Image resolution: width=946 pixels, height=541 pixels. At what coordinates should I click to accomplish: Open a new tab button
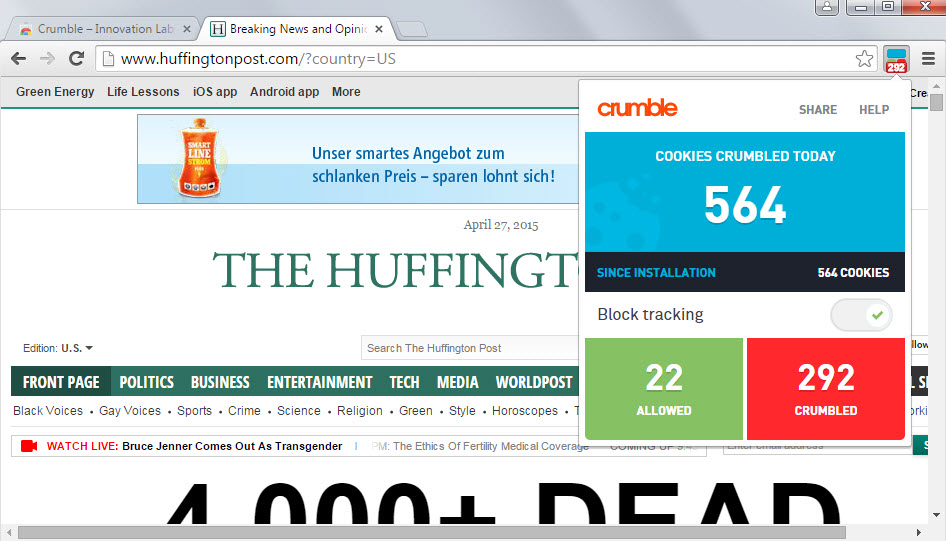pos(413,29)
